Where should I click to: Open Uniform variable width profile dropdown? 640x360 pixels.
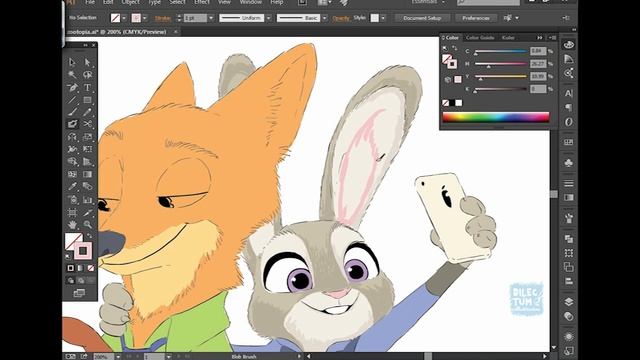269,18
